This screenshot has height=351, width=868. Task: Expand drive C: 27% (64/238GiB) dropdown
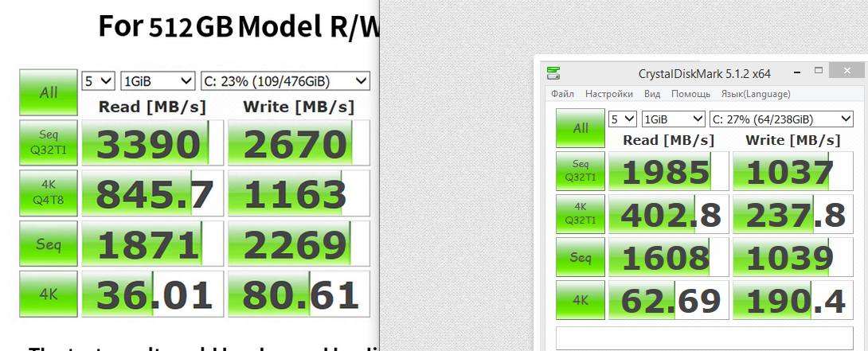click(x=781, y=119)
